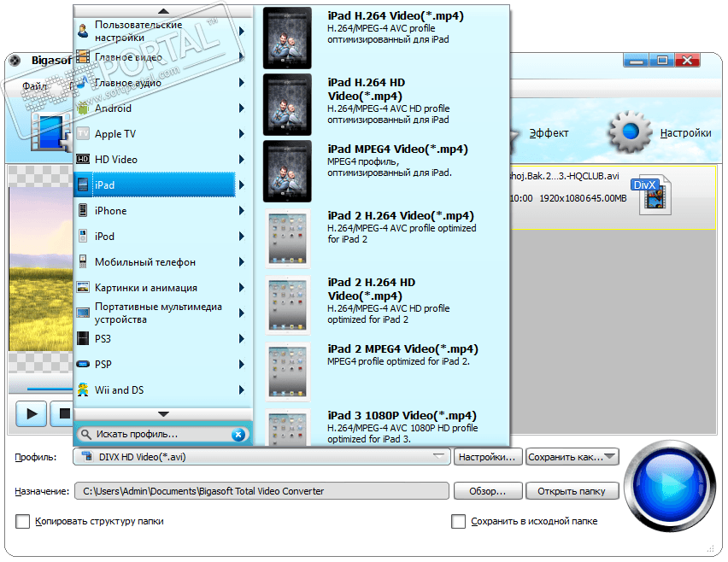This screenshot has height=562, width=728.
Task: Expand the PSP submenu arrow
Action: [242, 365]
